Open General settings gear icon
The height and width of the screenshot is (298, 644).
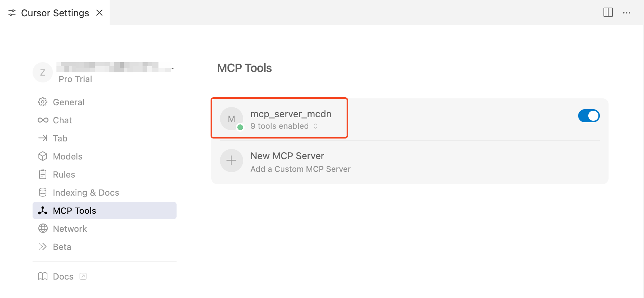coord(43,102)
